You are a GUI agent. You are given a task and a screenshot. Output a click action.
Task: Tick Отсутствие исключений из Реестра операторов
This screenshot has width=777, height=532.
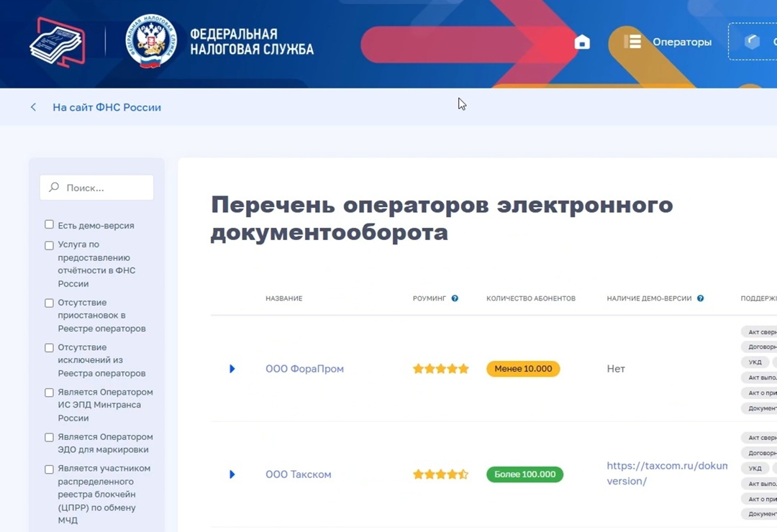(49, 348)
